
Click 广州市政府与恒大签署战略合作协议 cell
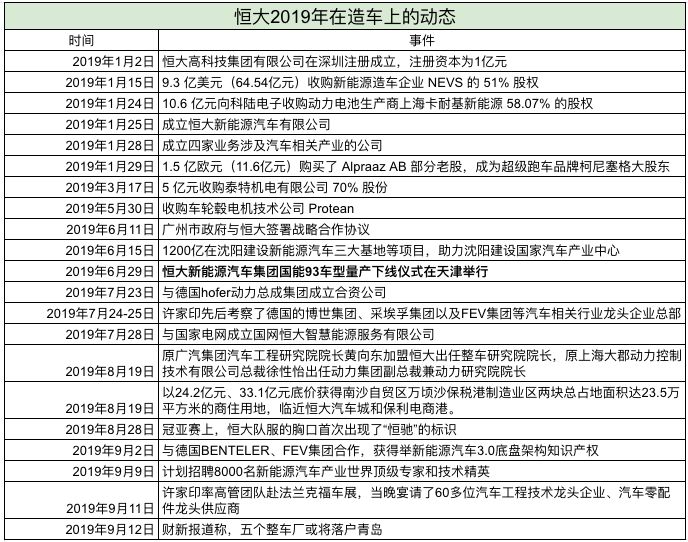click(421, 230)
